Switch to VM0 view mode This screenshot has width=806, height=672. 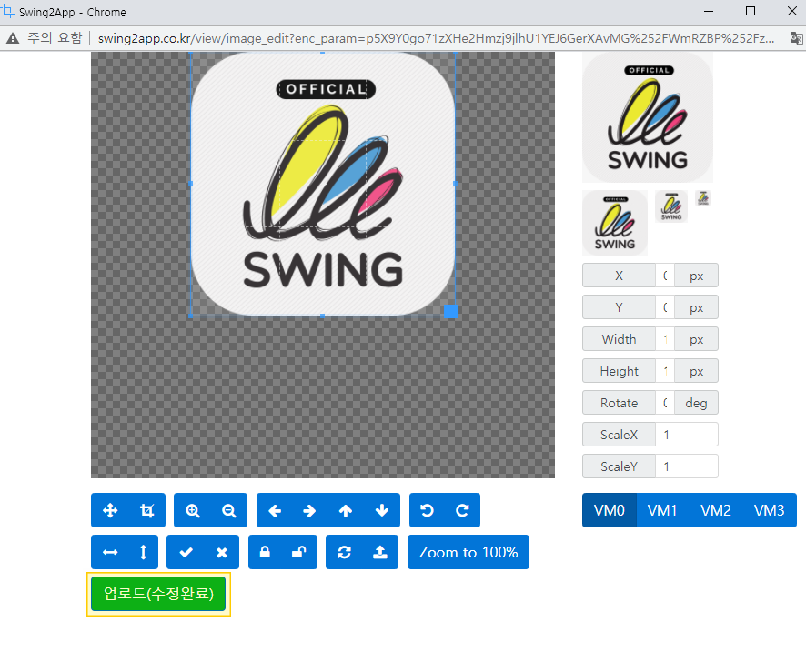tap(609, 510)
